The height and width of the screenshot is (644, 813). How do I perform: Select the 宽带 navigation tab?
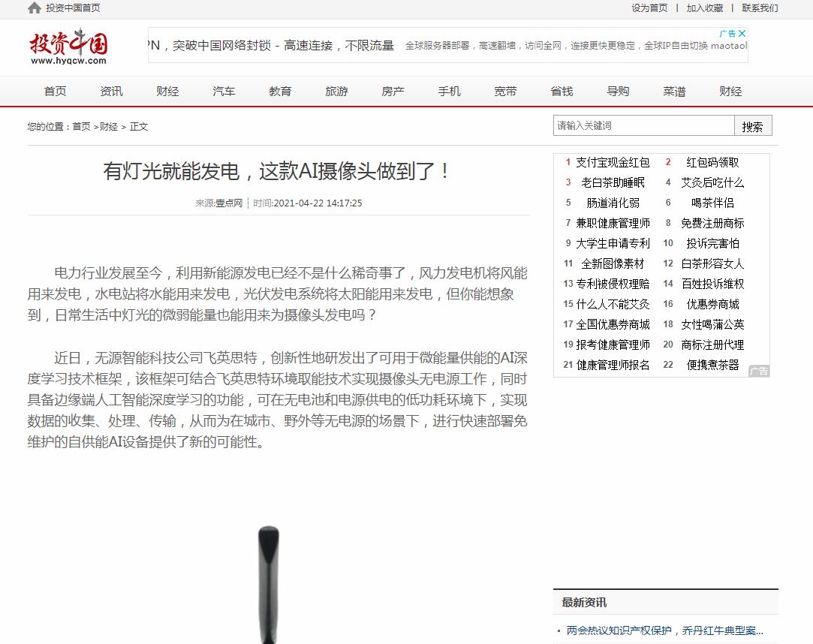tap(505, 92)
